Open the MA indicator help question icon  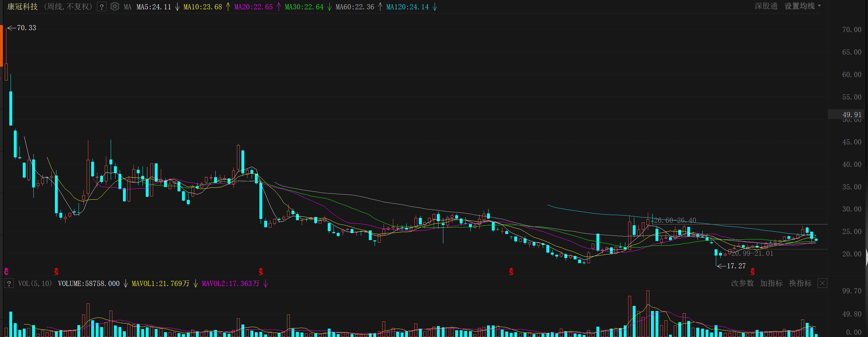(102, 7)
